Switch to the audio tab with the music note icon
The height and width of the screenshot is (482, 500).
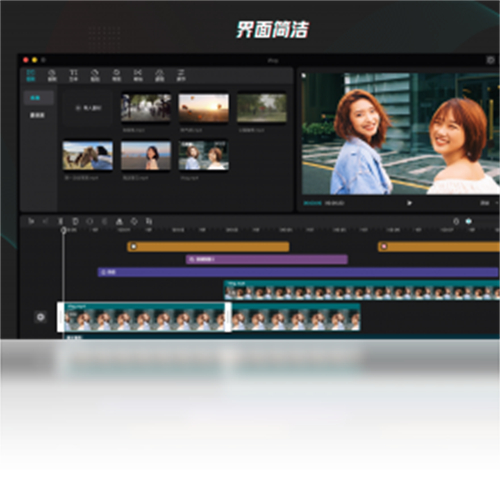[52, 76]
